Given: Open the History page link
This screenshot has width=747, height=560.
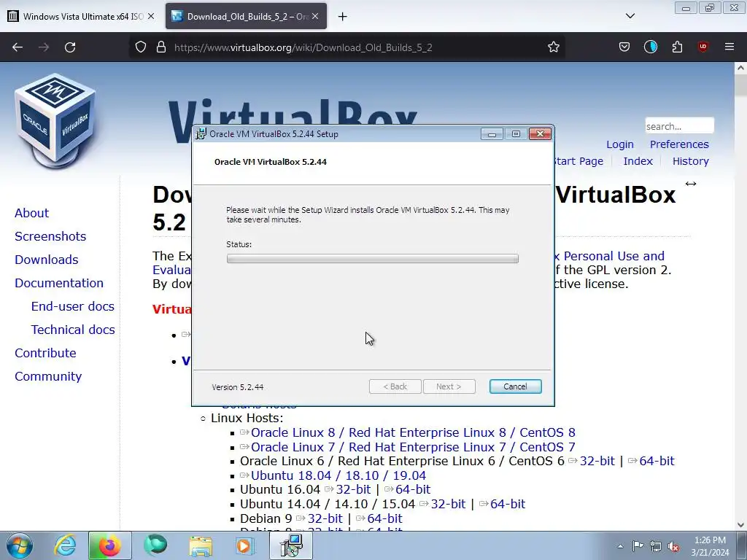Looking at the screenshot, I should (x=690, y=161).
